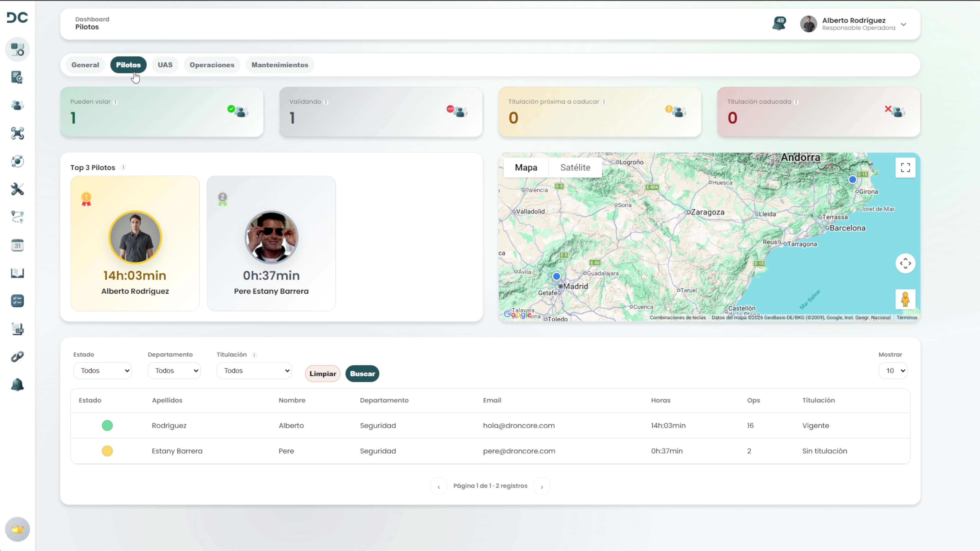Select the Pilotos tab
The image size is (980, 551).
coord(129,65)
